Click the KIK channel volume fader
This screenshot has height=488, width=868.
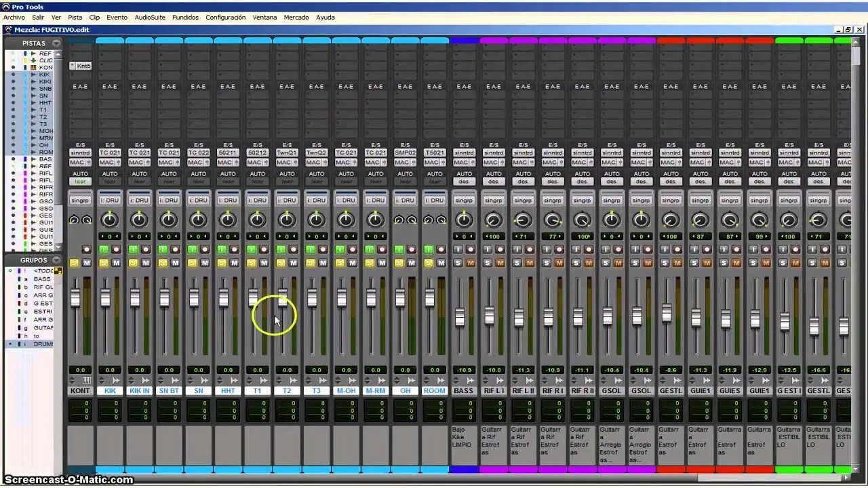pyautogui.click(x=105, y=298)
